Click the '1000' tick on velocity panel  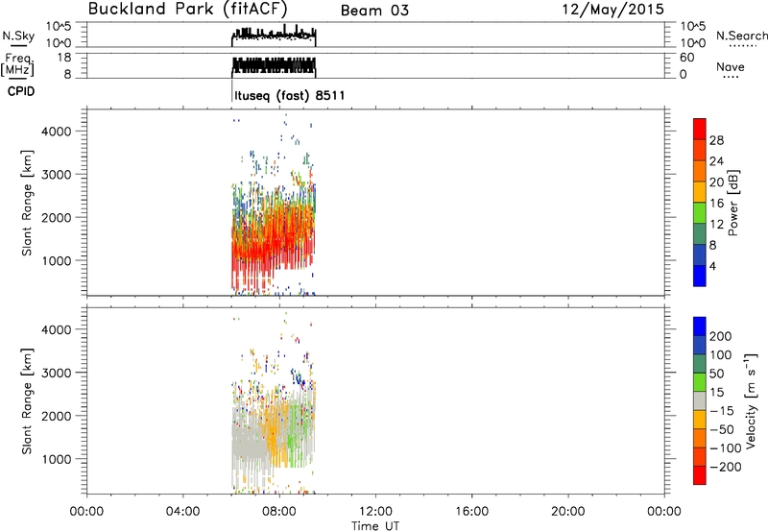(x=57, y=459)
